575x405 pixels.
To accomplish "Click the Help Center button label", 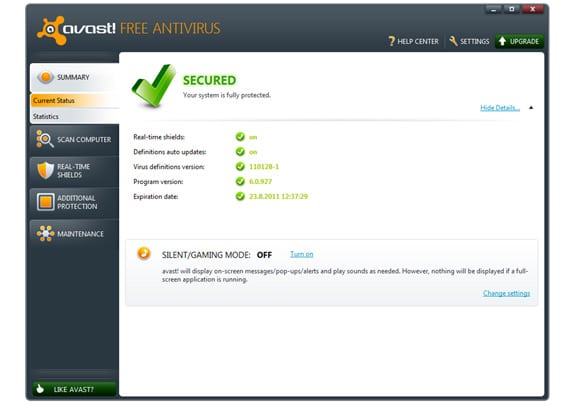I will coord(418,41).
